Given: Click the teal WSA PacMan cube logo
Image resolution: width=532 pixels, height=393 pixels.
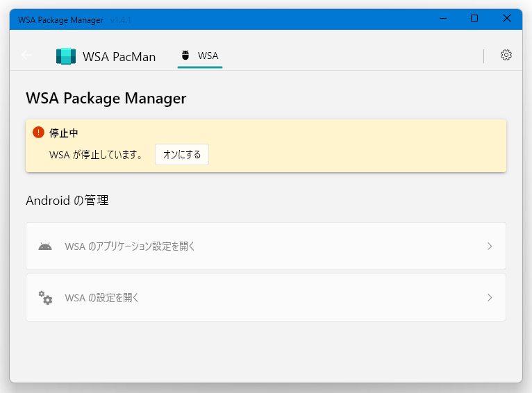Looking at the screenshot, I should 66,56.
